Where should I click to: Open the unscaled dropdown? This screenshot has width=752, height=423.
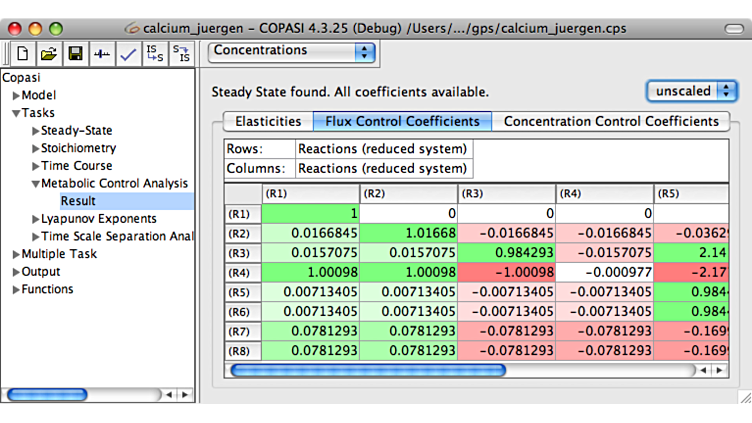(x=691, y=91)
